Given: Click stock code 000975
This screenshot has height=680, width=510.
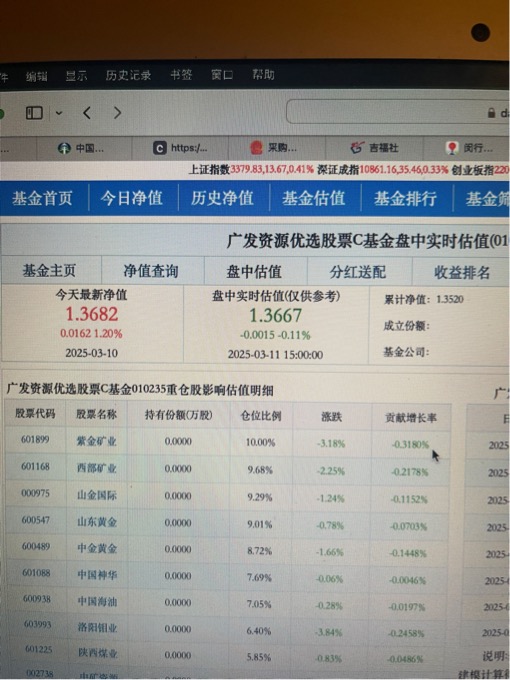Looking at the screenshot, I should [35, 493].
